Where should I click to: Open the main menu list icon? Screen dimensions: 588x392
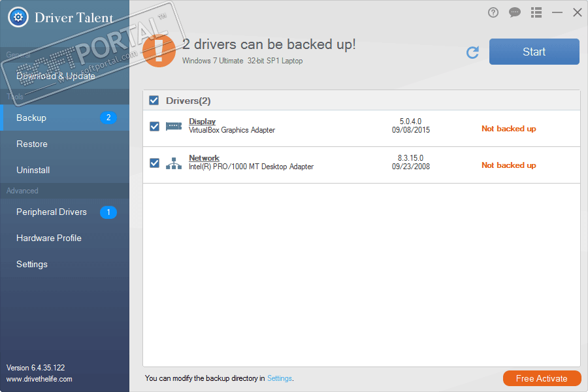click(x=536, y=13)
